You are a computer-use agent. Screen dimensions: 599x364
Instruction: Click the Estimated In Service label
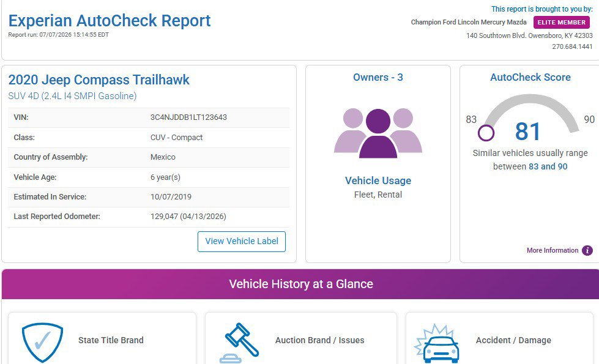(x=50, y=197)
